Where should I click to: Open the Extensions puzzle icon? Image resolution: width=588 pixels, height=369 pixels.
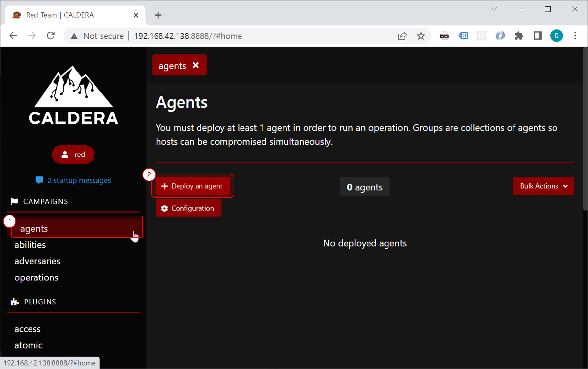click(519, 36)
